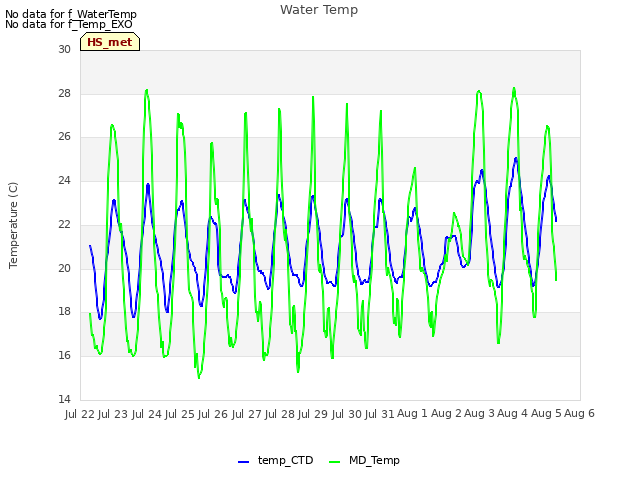Image resolution: width=640 pixels, height=480 pixels.
Task: Click the Aug 1 x-axis date label
Action: [x=413, y=413]
